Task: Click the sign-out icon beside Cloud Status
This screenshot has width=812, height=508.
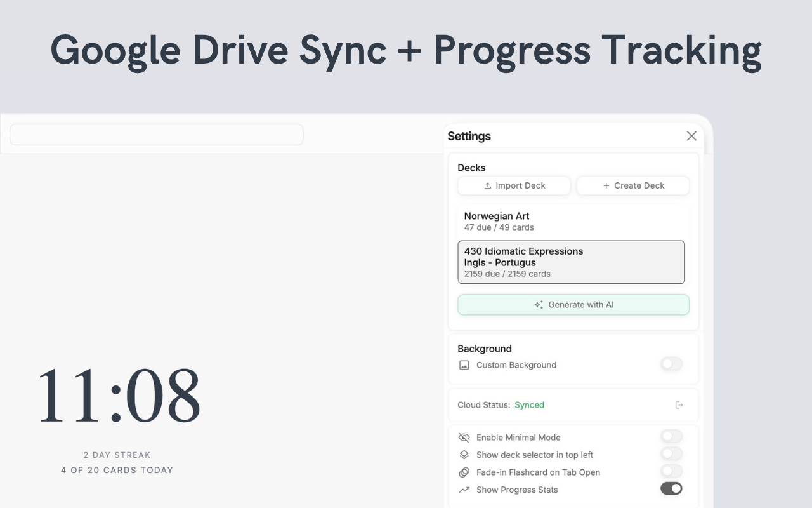Action: point(679,405)
